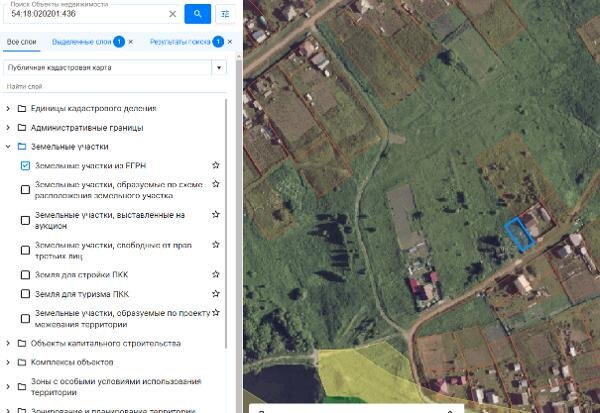Click the Единицы кадастрового деления label
The width and height of the screenshot is (600, 413).
coord(93,108)
